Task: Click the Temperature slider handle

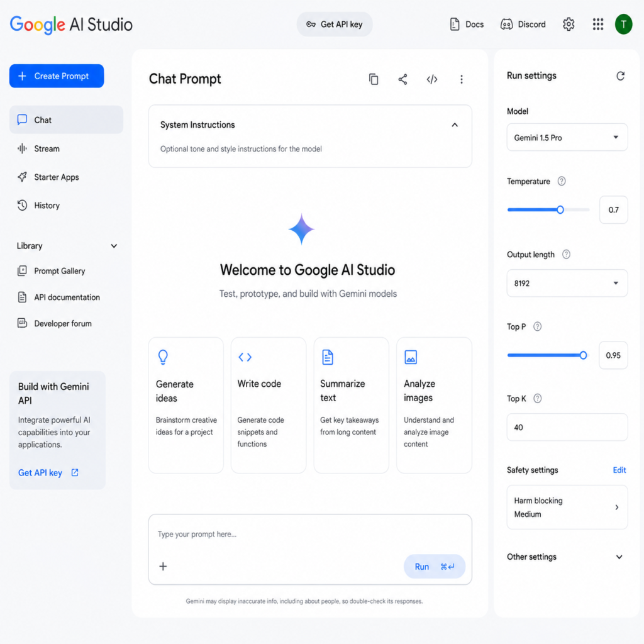Action: coord(560,210)
